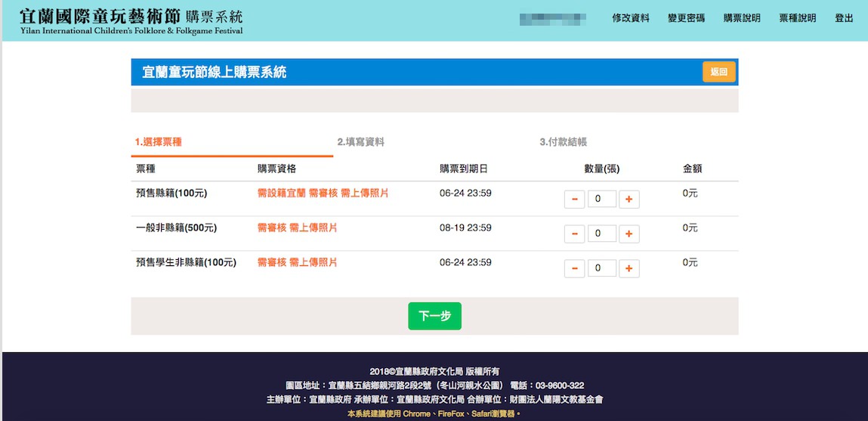Select quantity box for 預售學生非縣籍 ticket
This screenshot has width=868, height=421.
[x=601, y=268]
